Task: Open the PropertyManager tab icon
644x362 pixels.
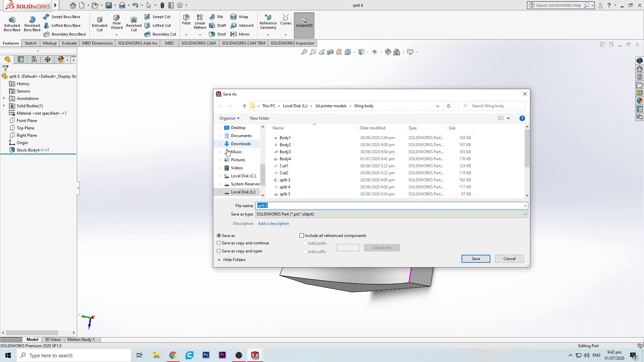Action: click(21, 59)
